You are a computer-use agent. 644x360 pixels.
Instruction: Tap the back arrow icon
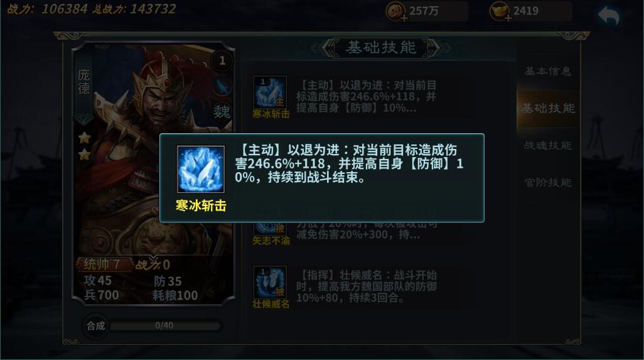point(609,16)
